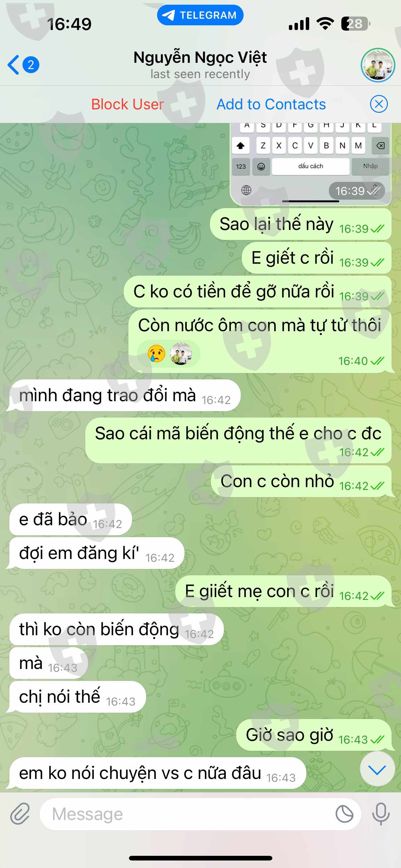Screen dimensions: 401x868
Task: Open the sticker panel icon in message field
Action: [344, 814]
